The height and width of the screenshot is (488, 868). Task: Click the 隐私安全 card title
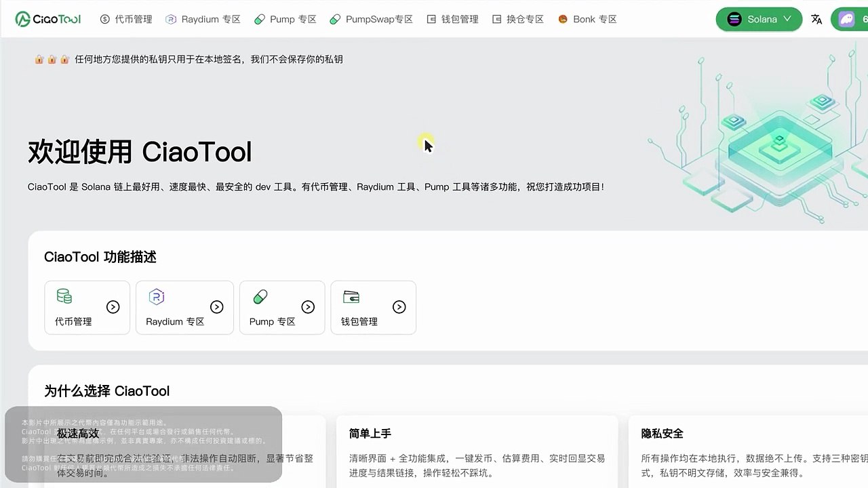(663, 433)
